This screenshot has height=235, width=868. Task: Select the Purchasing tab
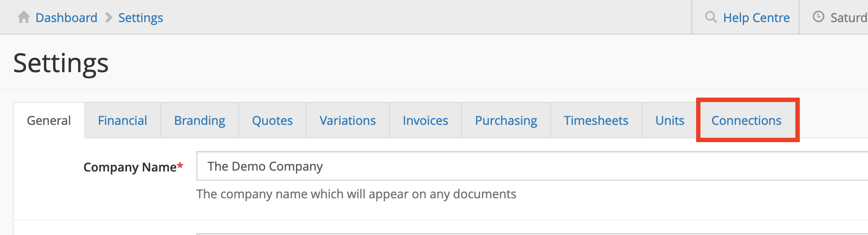[x=506, y=121]
